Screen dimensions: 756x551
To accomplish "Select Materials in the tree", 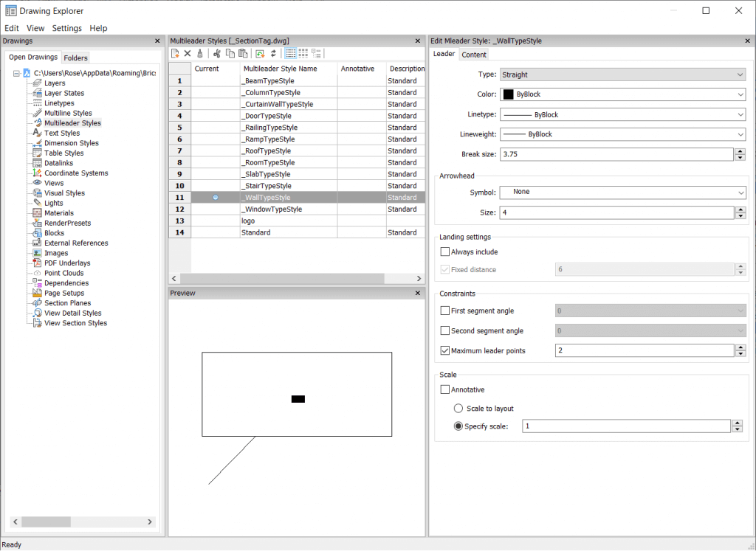I will [x=59, y=213].
